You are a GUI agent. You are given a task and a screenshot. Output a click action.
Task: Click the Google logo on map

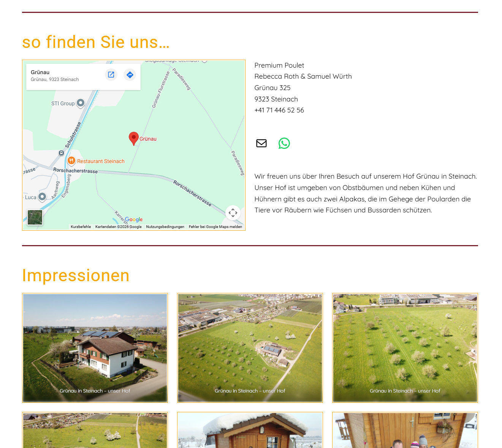pos(134,219)
